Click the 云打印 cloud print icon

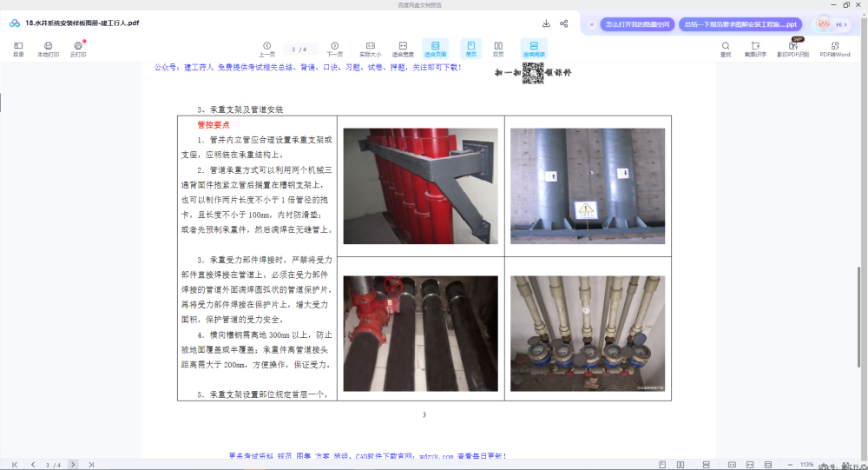[x=78, y=49]
